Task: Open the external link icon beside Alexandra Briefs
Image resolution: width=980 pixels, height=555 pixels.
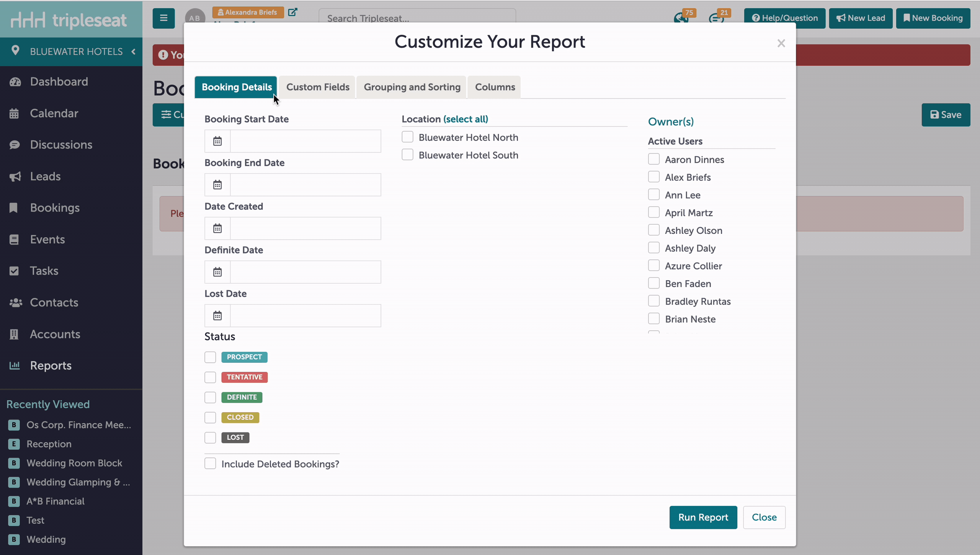Action: 292,12
